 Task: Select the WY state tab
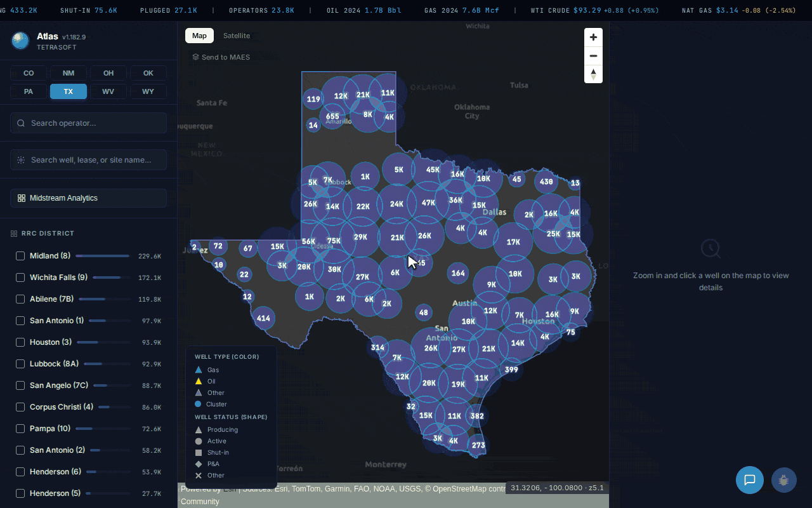tap(148, 91)
